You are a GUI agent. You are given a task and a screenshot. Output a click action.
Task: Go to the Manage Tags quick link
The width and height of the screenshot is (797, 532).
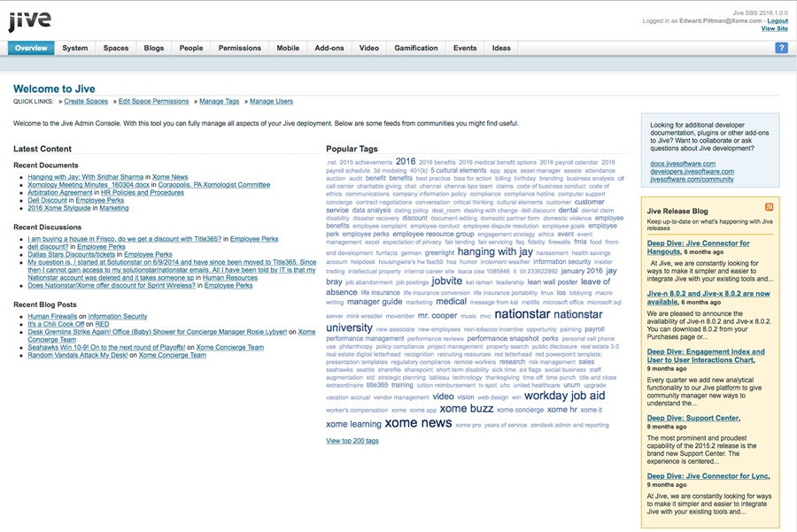tap(219, 101)
